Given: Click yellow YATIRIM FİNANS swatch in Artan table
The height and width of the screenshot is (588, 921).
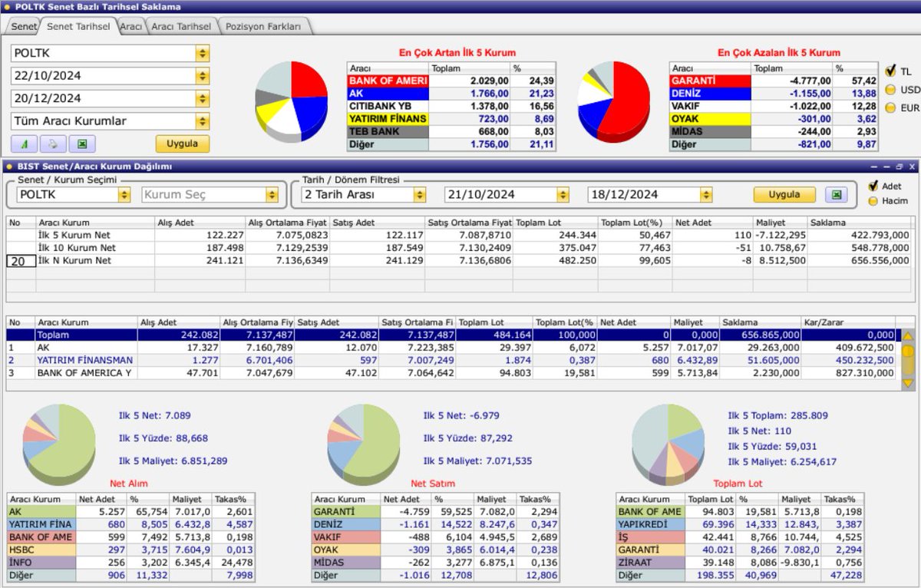Looking at the screenshot, I should [388, 119].
